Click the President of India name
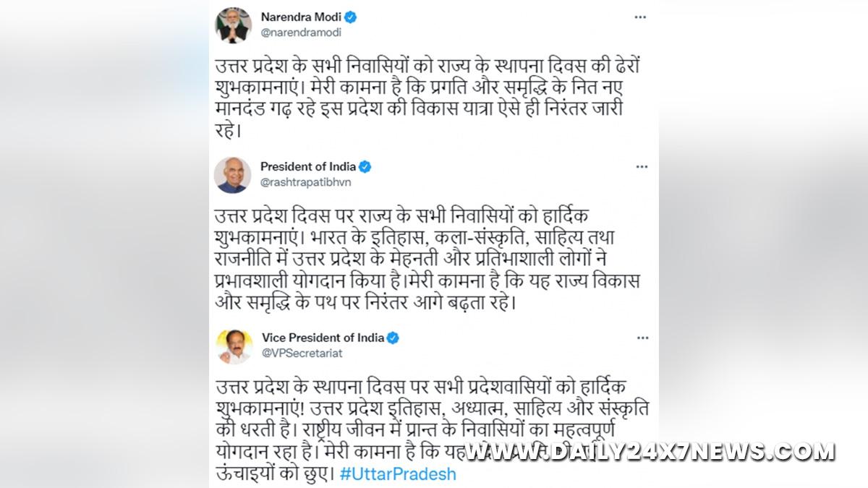This screenshot has height=488, width=868. pyautogui.click(x=308, y=167)
